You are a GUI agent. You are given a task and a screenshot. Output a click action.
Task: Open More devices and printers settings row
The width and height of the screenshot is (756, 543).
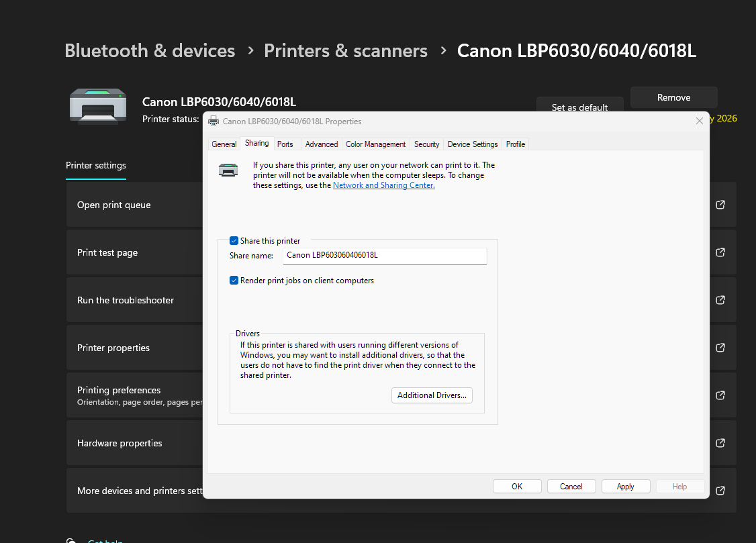coord(135,491)
